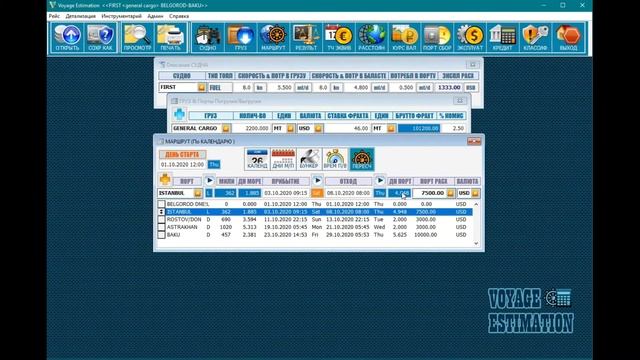Click the commission field 2.50
The image size is (640, 360).
click(452, 128)
